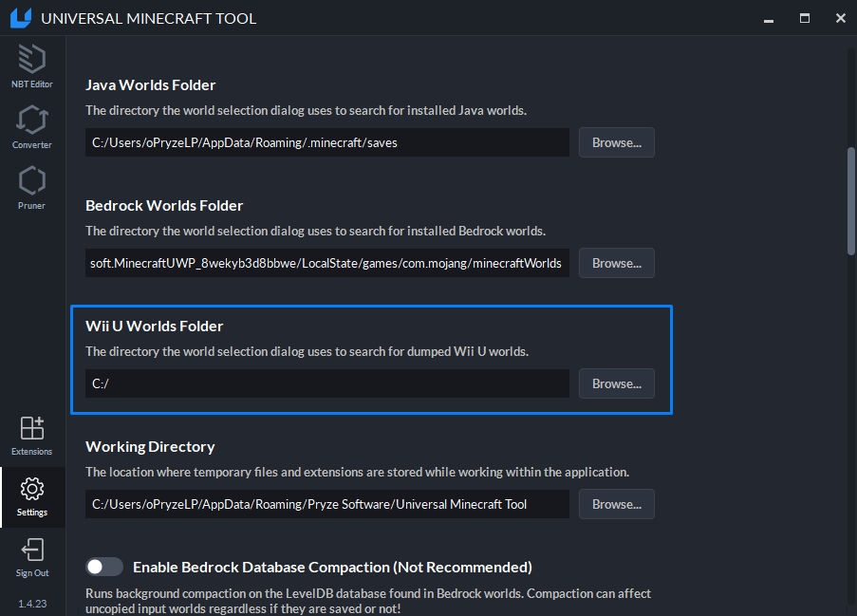The height and width of the screenshot is (616, 857).
Task: Click the Sign Out icon
Action: (32, 550)
